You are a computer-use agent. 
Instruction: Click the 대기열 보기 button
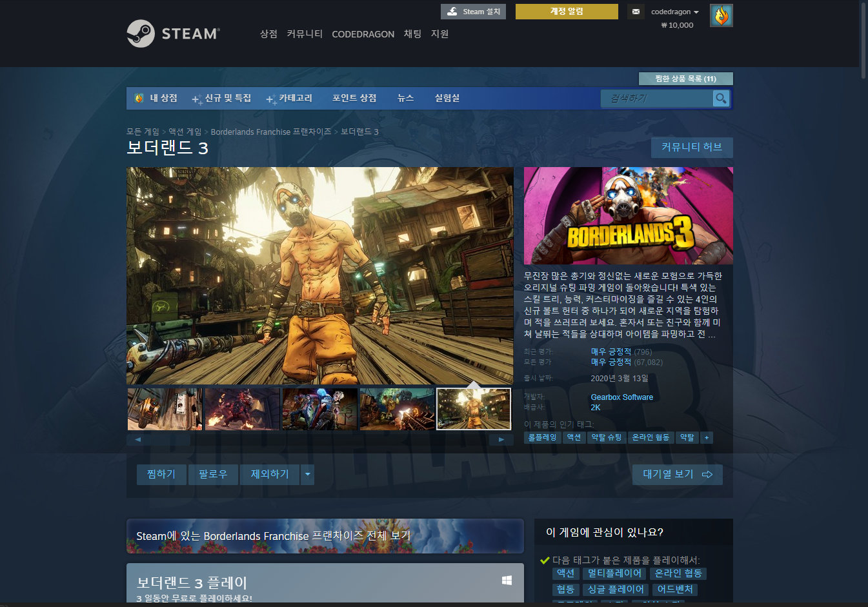[x=678, y=475]
